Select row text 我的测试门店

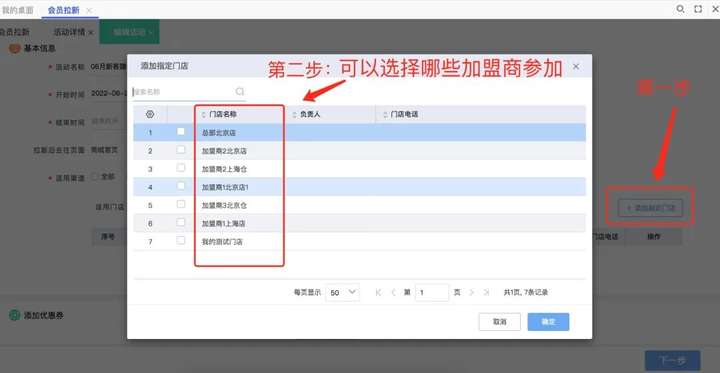tap(222, 242)
